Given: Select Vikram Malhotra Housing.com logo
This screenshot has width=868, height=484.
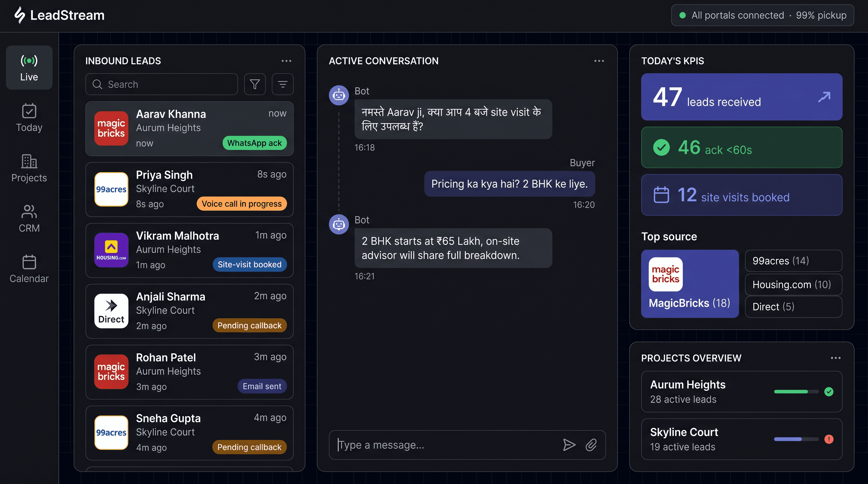Looking at the screenshot, I should point(111,250).
